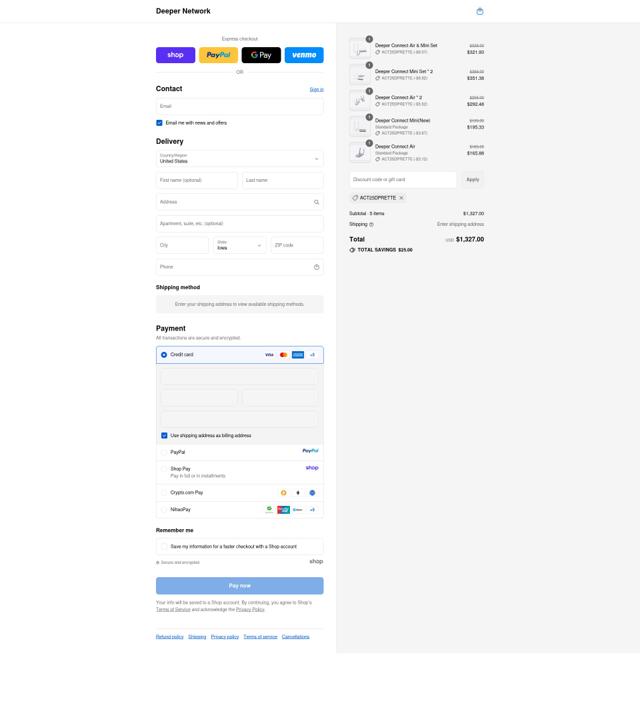This screenshot has width=640, height=701.
Task: Pay with PayPal express checkout button
Action: 218,55
